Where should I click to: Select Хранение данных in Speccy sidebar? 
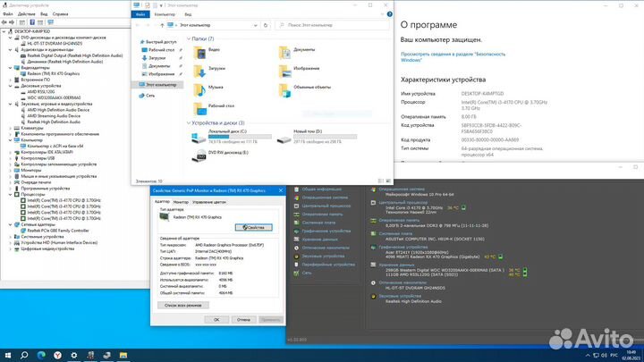(319, 240)
